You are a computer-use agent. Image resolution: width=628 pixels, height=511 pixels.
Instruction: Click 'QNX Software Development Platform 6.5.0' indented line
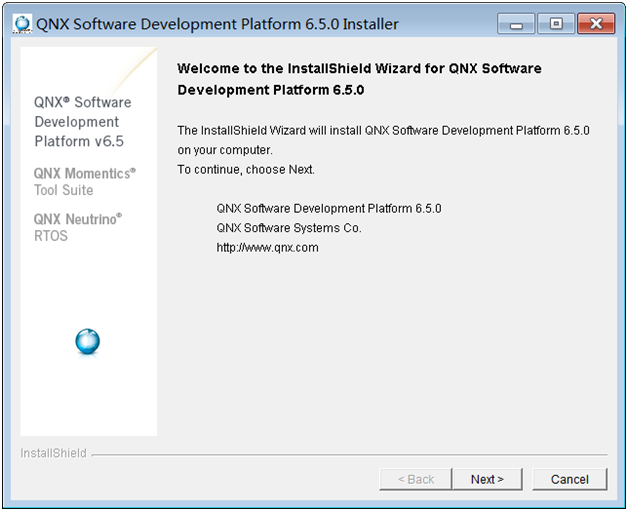click(x=329, y=208)
